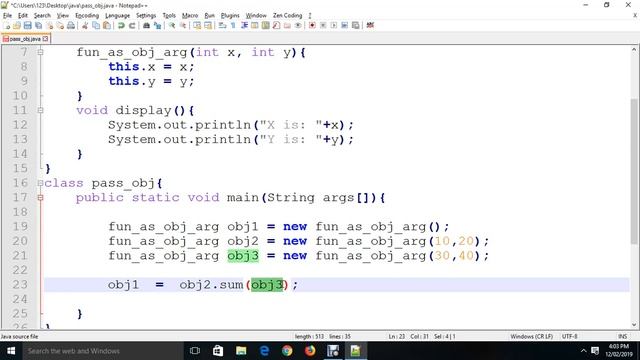
Task: Click the Save All toolbar icon
Action: pyautogui.click(x=38, y=25)
